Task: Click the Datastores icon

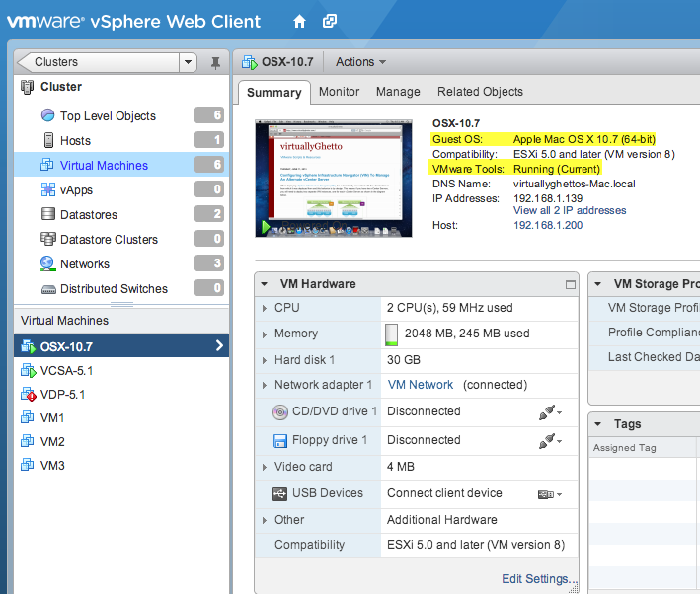Action: [48, 214]
